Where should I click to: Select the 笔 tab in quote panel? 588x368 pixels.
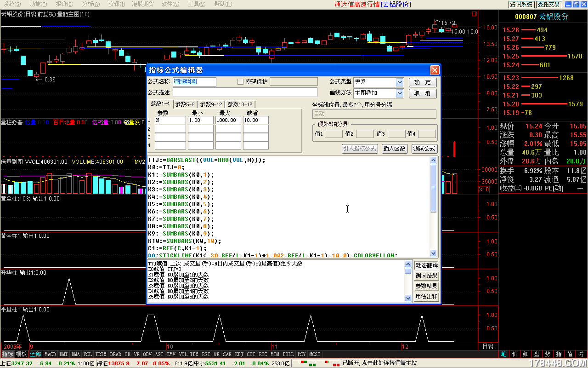(x=504, y=354)
